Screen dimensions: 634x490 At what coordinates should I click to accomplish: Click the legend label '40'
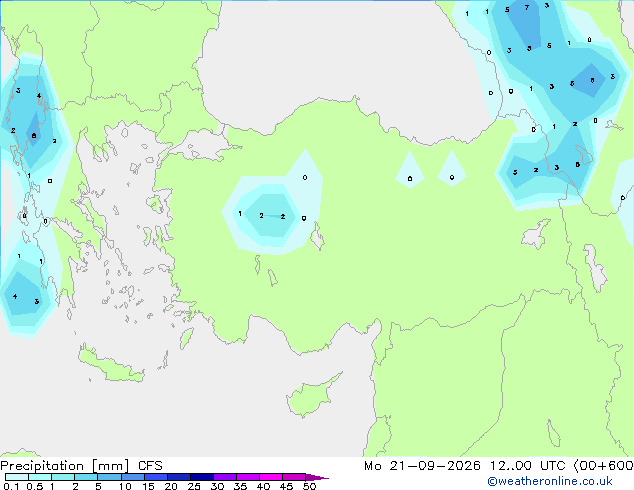(263, 486)
